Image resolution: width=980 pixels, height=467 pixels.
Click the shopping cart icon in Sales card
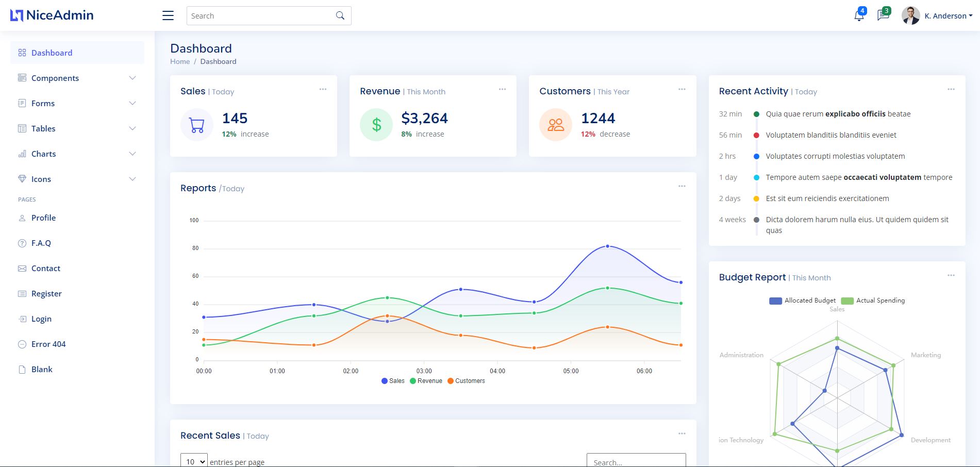196,125
